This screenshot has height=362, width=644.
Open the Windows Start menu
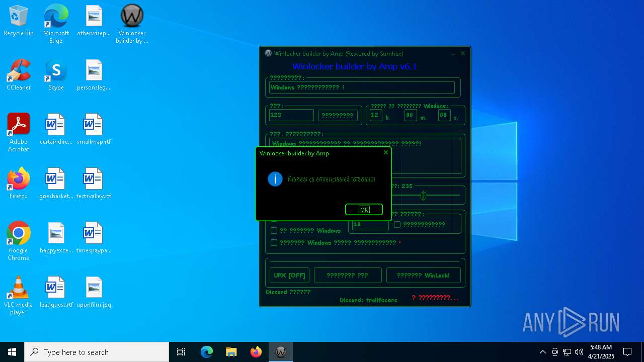click(x=12, y=352)
